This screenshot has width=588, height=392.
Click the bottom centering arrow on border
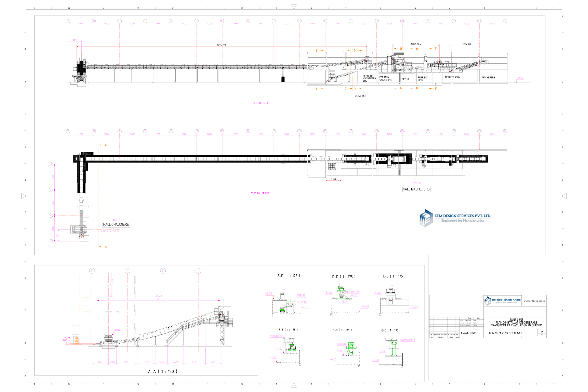[294, 385]
